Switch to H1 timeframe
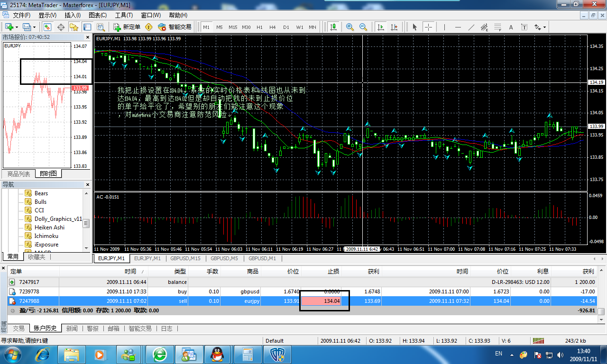The image size is (607, 364). click(259, 27)
